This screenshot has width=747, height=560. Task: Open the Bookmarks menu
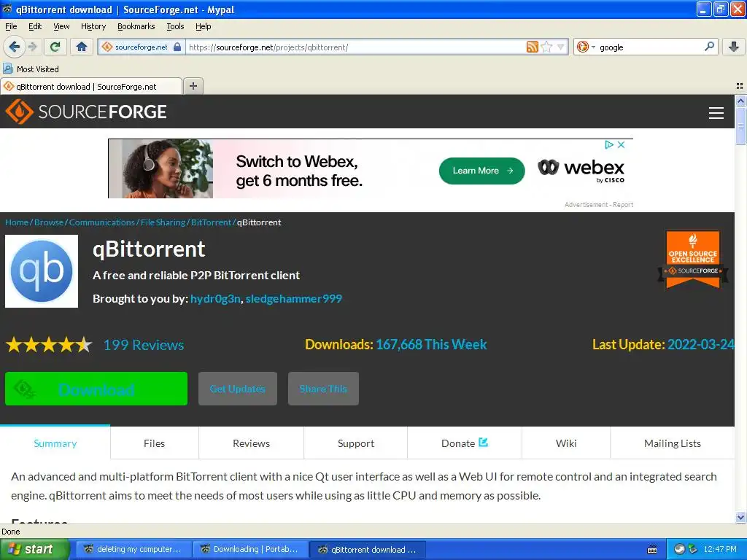point(136,26)
